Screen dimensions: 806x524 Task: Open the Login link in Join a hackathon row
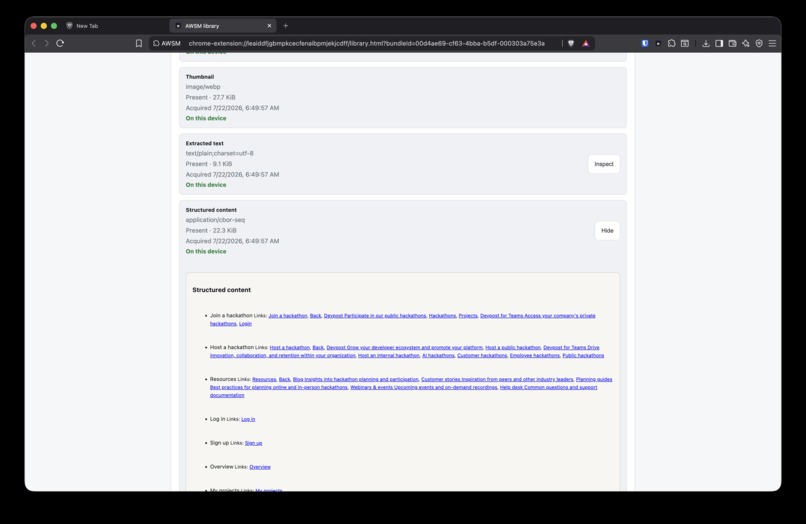click(245, 323)
